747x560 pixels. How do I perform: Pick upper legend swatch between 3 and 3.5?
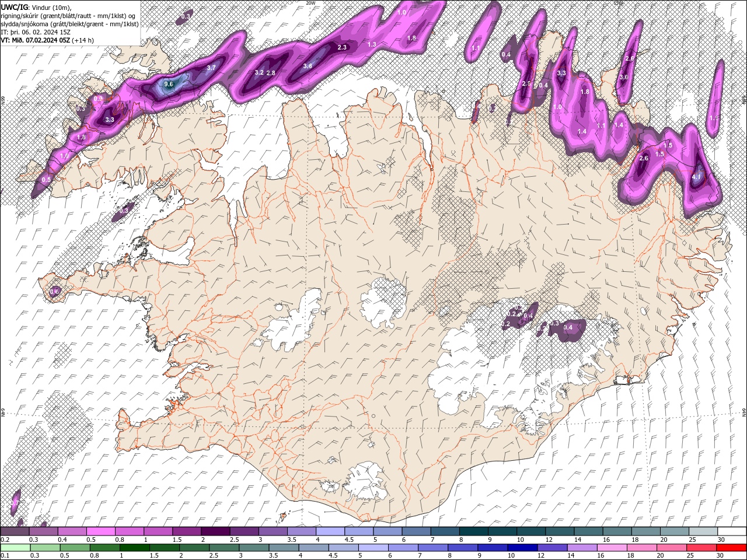[273, 531]
